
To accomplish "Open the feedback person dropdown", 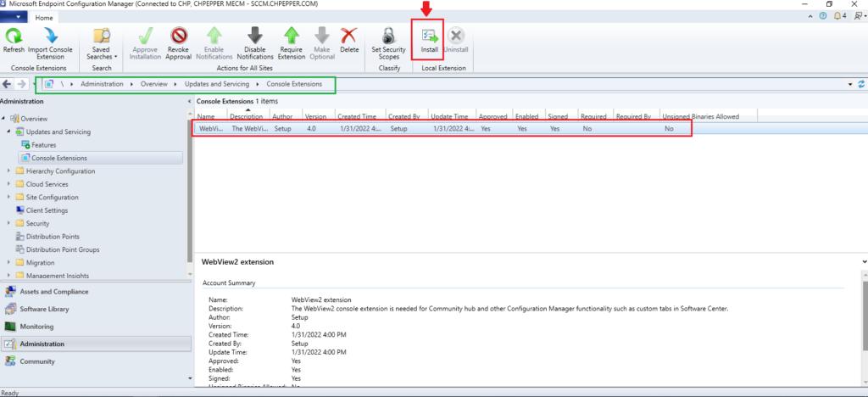I will 860,16.
